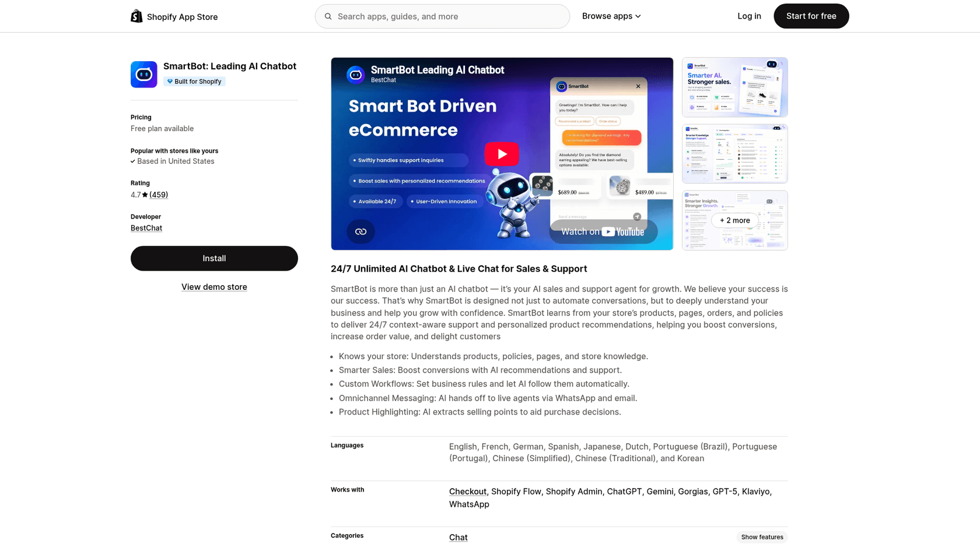
Task: Open the BestChat developer link
Action: (x=146, y=228)
